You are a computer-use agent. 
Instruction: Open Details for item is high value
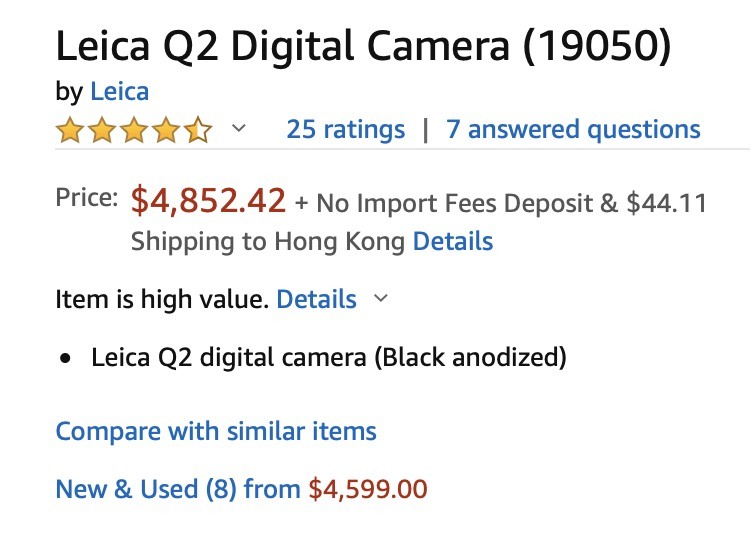click(x=316, y=299)
